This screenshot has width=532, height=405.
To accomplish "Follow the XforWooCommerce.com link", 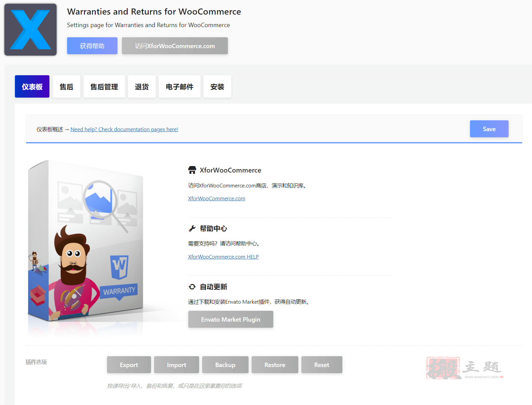I will (217, 199).
